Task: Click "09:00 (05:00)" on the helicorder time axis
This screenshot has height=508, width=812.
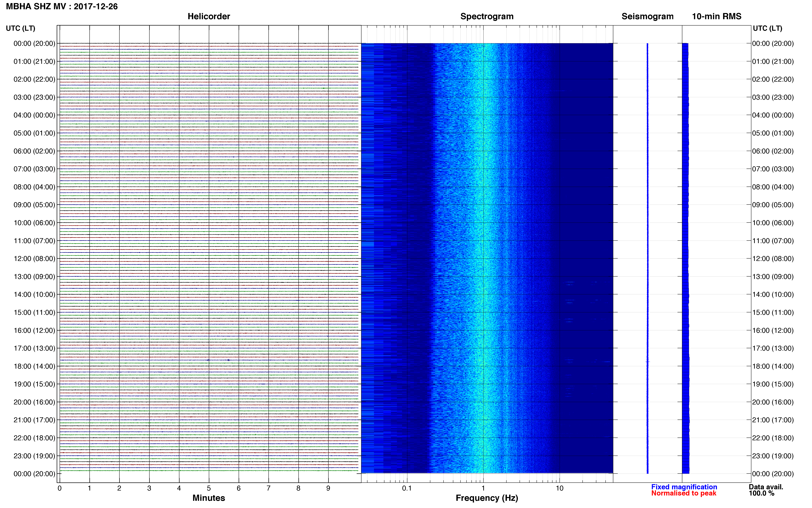Action: (34, 205)
